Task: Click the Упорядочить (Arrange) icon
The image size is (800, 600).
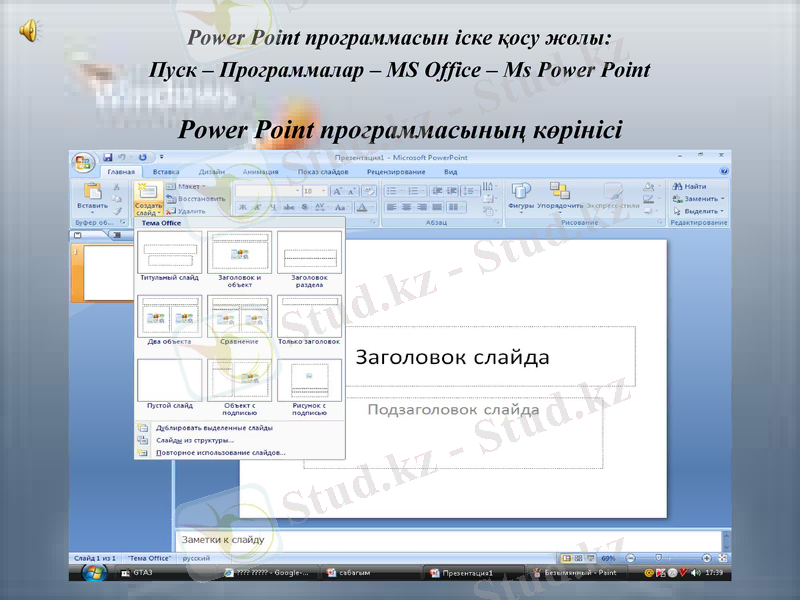Action: click(560, 190)
